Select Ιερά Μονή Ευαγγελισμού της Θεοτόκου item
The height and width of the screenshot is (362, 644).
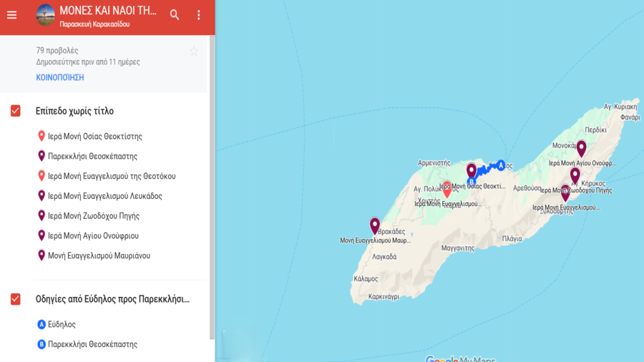click(111, 176)
